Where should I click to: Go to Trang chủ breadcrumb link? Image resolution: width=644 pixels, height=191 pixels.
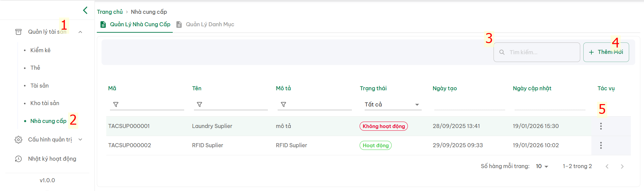coord(110,12)
